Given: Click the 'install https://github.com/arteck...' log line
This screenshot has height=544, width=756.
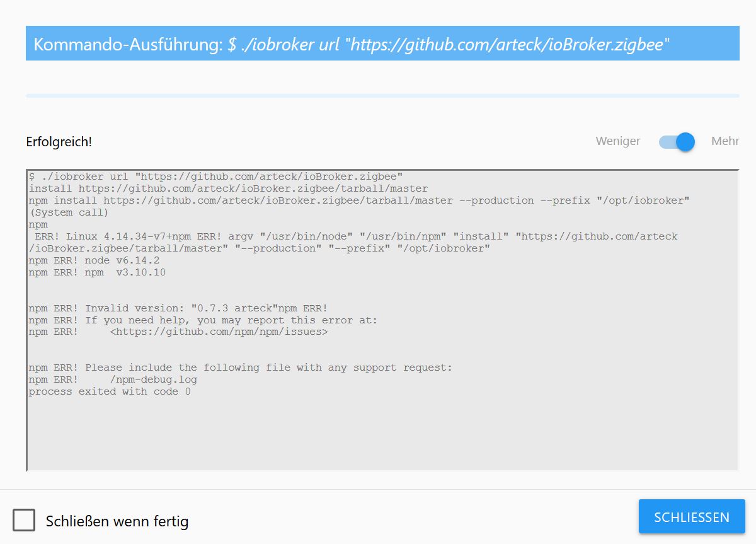Looking at the screenshot, I should click(x=228, y=188).
